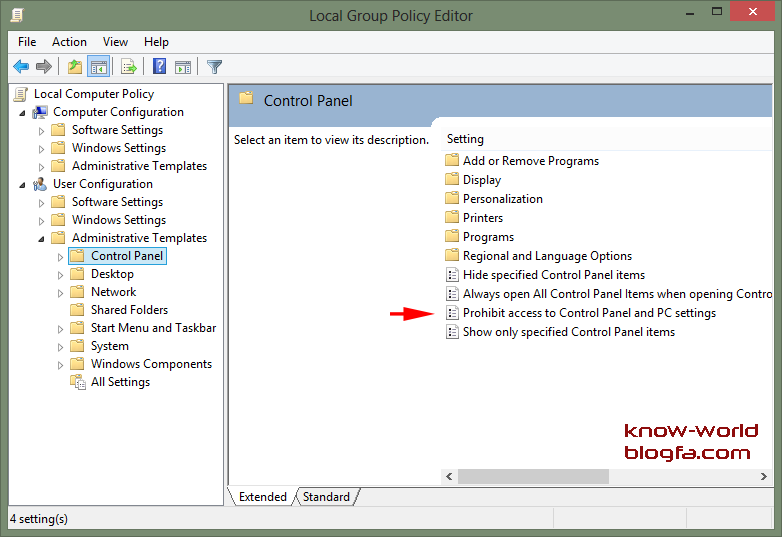Toggle Show/Hide Console Tree icon

coord(98,67)
